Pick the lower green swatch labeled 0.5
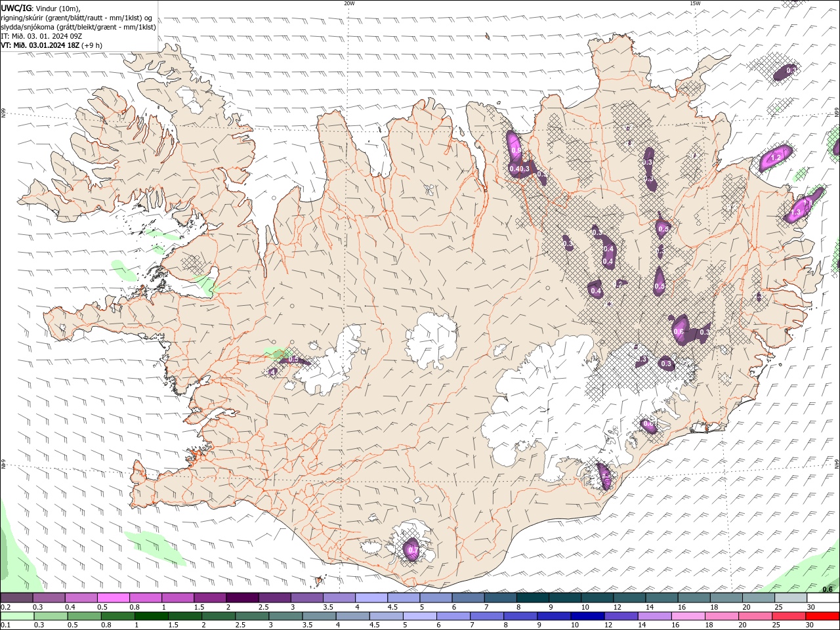The height and width of the screenshot is (630, 840). [x=84, y=616]
